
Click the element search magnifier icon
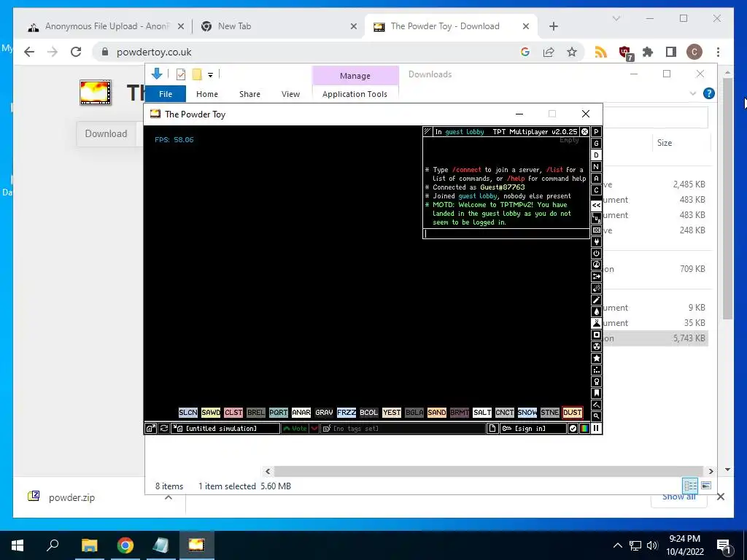click(x=596, y=416)
